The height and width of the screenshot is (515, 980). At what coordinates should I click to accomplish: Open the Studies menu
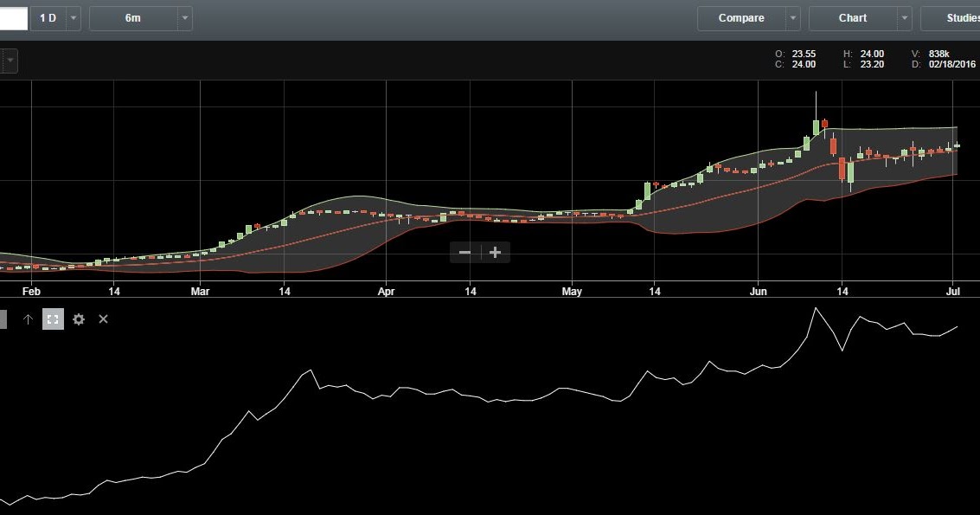pos(963,17)
